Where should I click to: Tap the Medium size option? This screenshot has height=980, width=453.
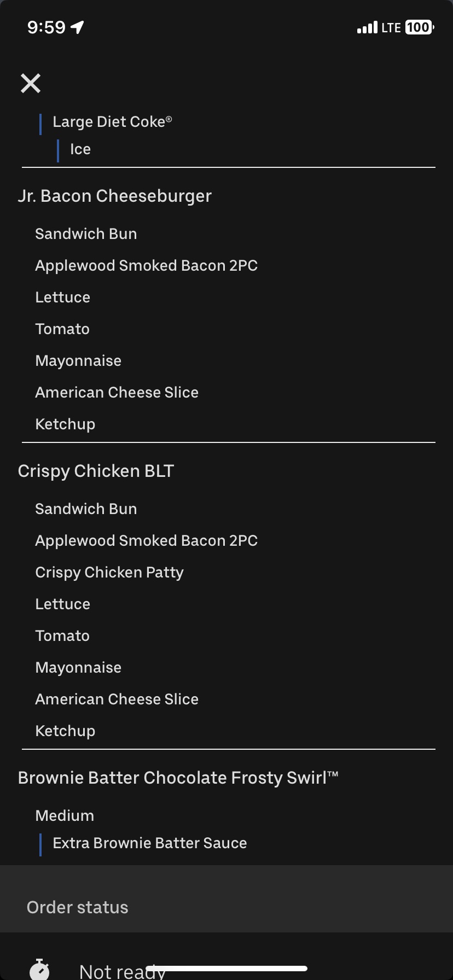(65, 815)
